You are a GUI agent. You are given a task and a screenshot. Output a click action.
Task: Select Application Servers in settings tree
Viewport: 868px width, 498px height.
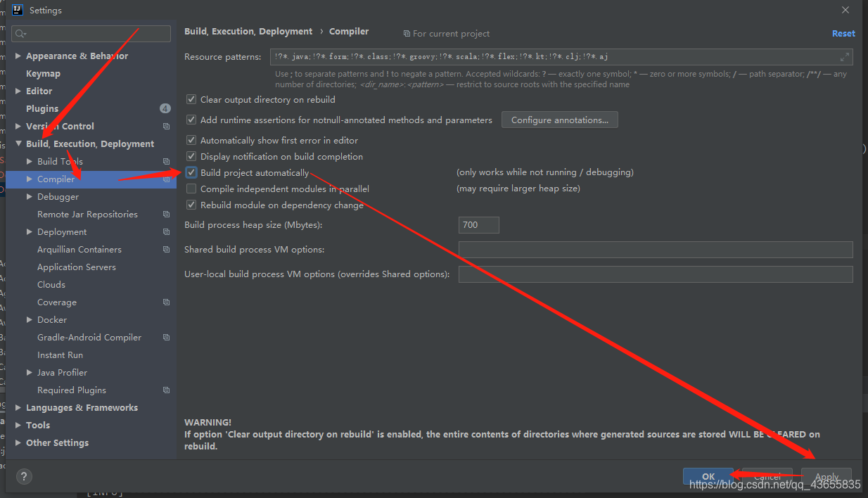tap(77, 267)
